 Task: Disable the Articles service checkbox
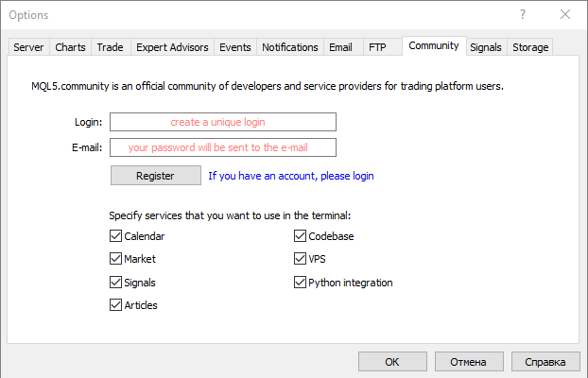click(x=116, y=305)
